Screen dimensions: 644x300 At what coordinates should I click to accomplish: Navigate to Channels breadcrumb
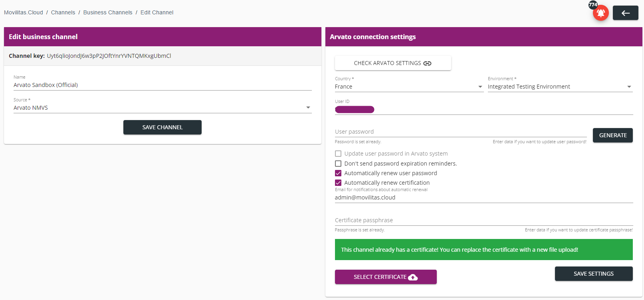(x=63, y=12)
